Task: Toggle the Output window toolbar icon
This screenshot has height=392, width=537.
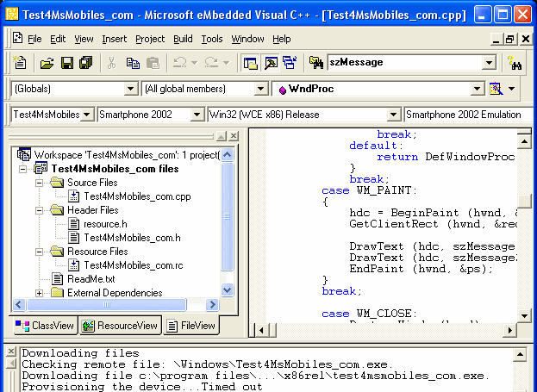Action: tap(270, 63)
